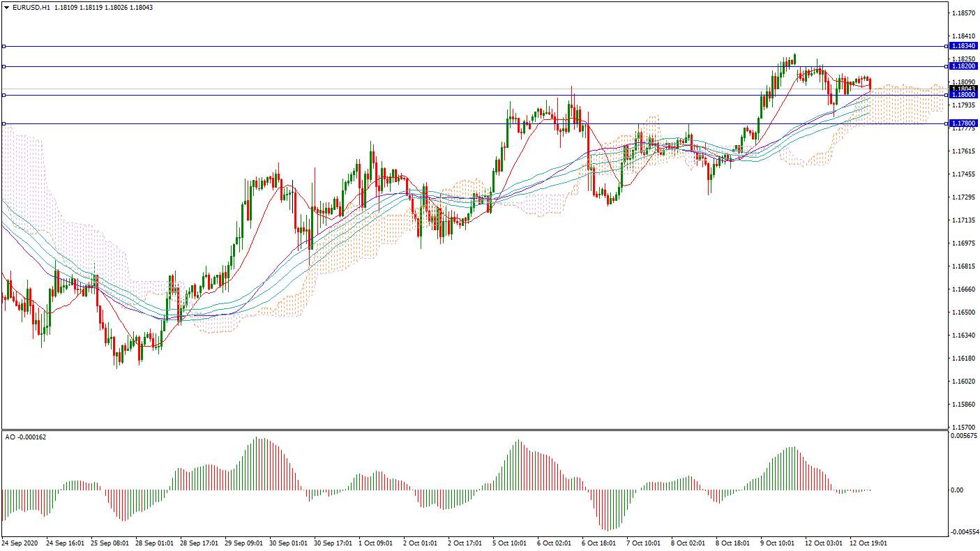Click the 2 Oct 17:01 time label
The height and width of the screenshot is (551, 980).
point(466,543)
